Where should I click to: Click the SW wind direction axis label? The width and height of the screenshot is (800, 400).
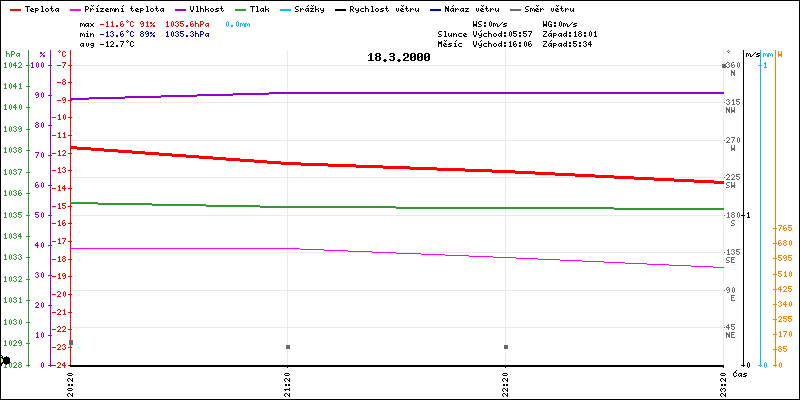click(731, 186)
